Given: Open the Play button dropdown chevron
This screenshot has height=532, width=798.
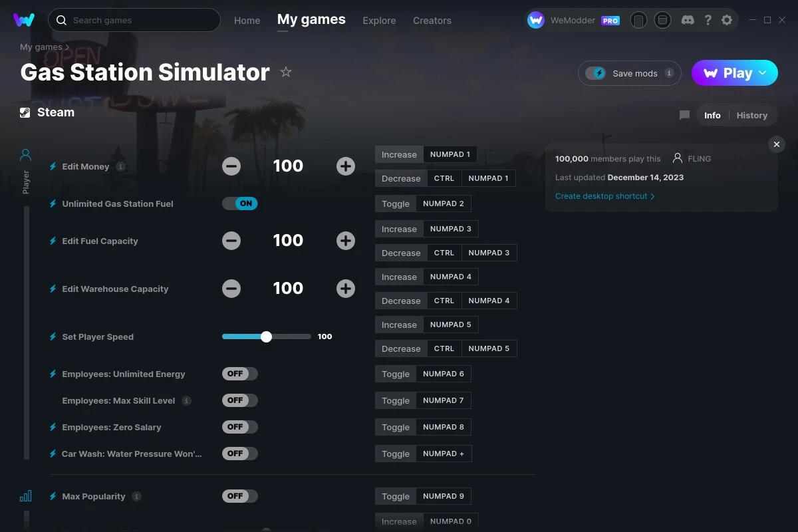Looking at the screenshot, I should 763,73.
